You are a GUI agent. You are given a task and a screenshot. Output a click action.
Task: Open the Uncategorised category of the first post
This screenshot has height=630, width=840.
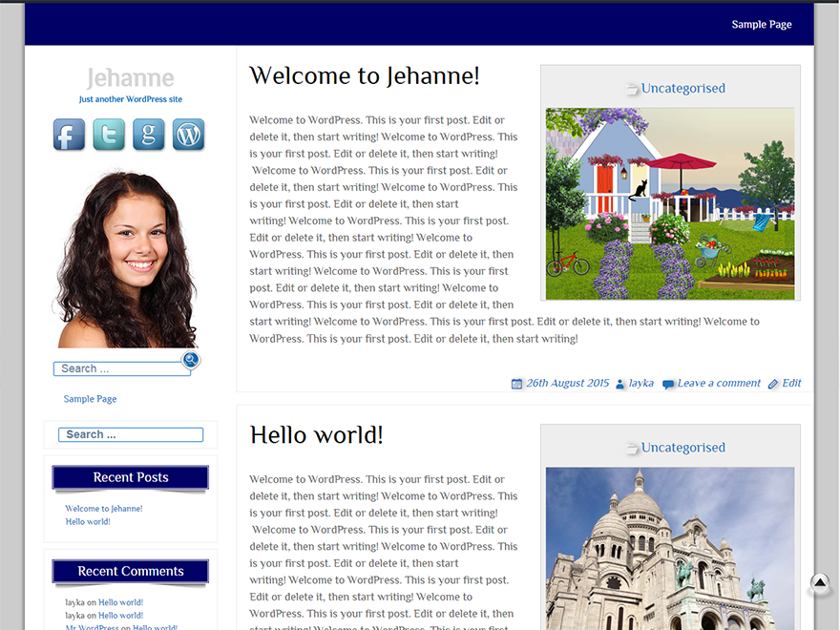pos(683,88)
